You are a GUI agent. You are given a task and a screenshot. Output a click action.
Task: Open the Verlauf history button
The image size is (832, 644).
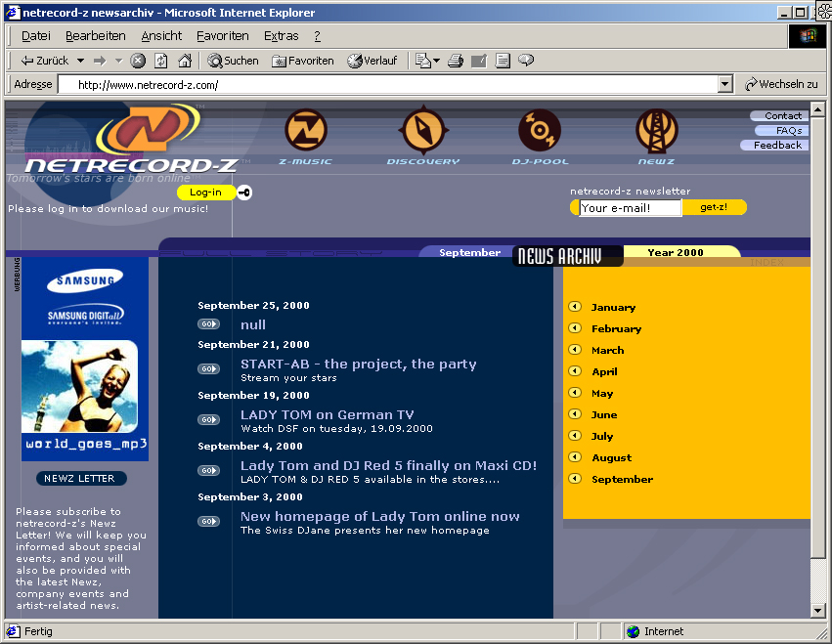[x=372, y=61]
